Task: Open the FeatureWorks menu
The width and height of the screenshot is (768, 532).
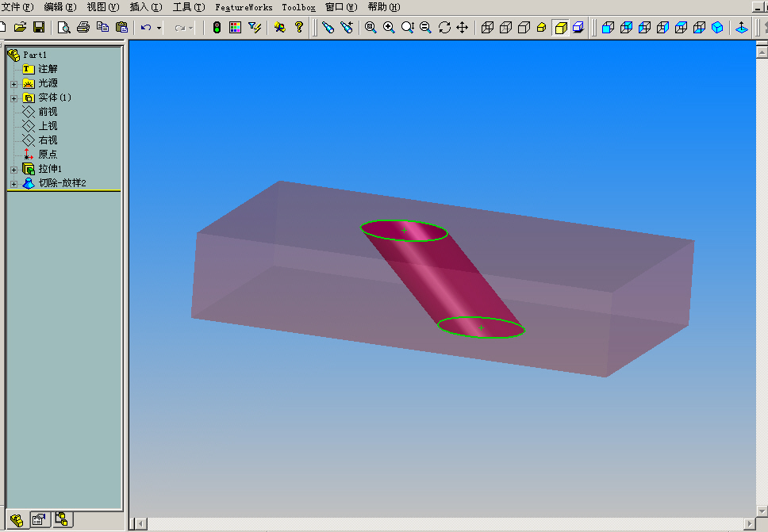Action: (x=244, y=7)
